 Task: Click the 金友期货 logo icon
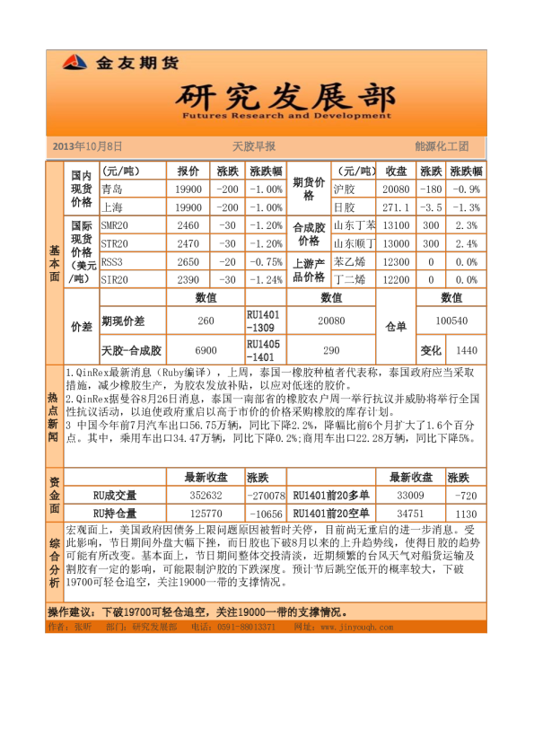click(74, 62)
